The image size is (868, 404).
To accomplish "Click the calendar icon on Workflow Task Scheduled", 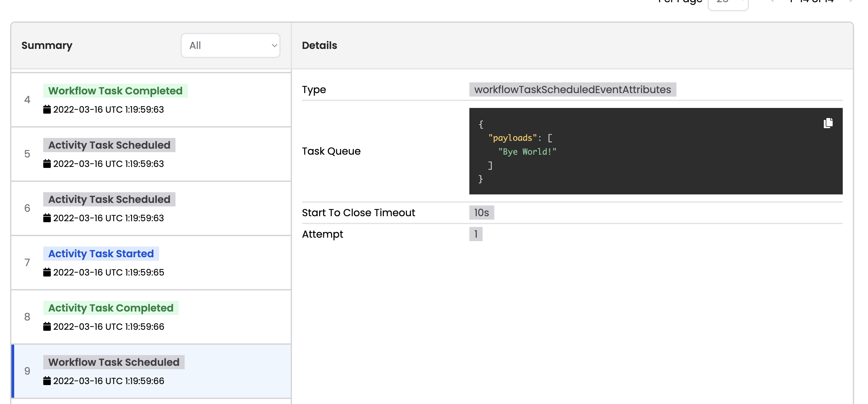I will click(47, 381).
